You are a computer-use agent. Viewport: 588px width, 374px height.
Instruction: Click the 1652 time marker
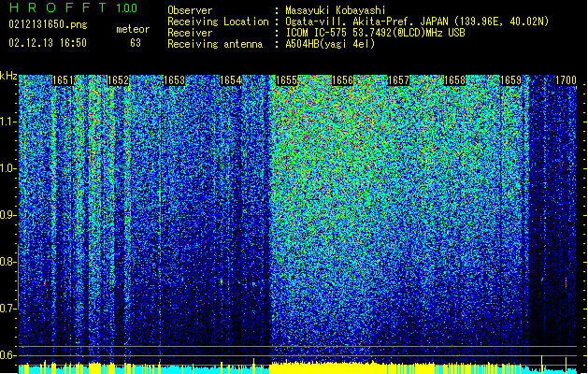(118, 80)
